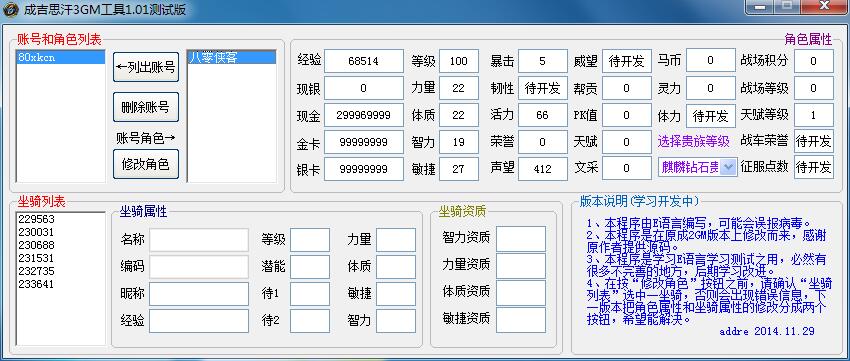Click the 删除账号 button
The width and height of the screenshot is (850, 361).
(146, 107)
